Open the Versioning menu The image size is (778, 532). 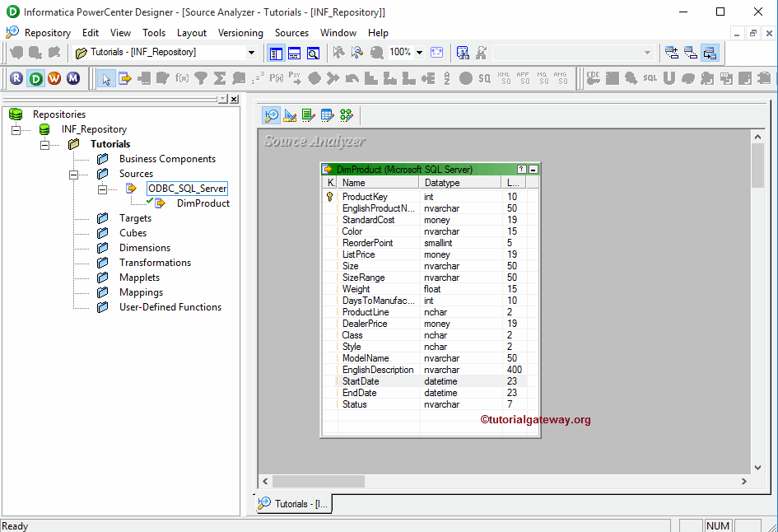pyautogui.click(x=240, y=33)
